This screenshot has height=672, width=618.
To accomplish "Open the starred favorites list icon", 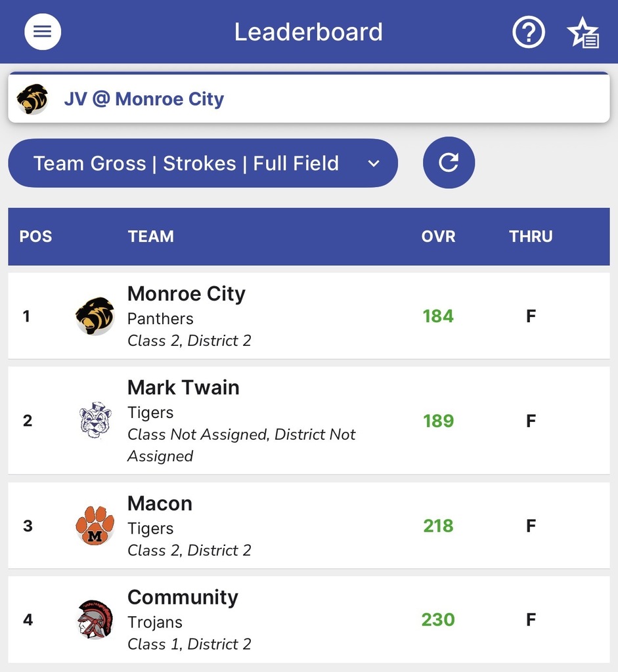I will [583, 33].
